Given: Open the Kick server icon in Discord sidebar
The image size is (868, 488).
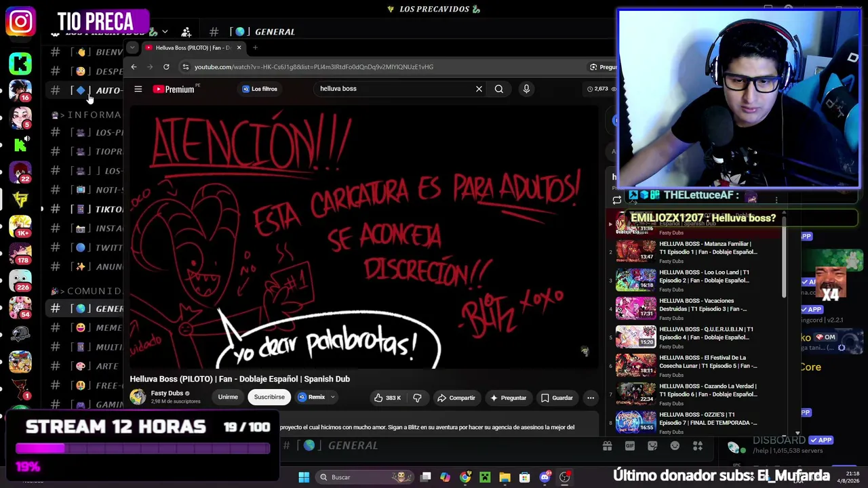Looking at the screenshot, I should coord(20,63).
